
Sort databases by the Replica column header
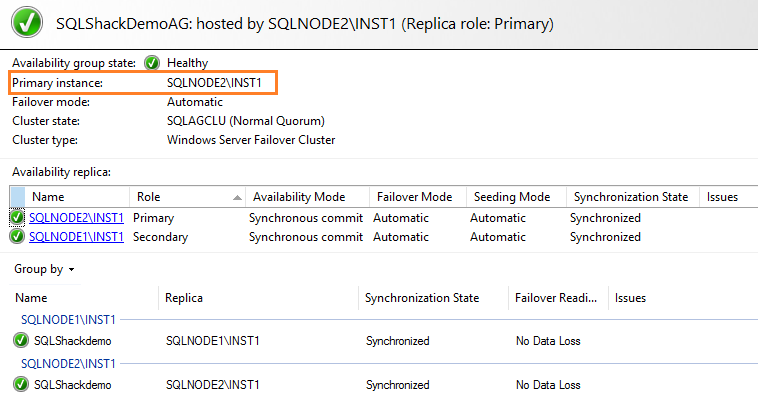(185, 298)
